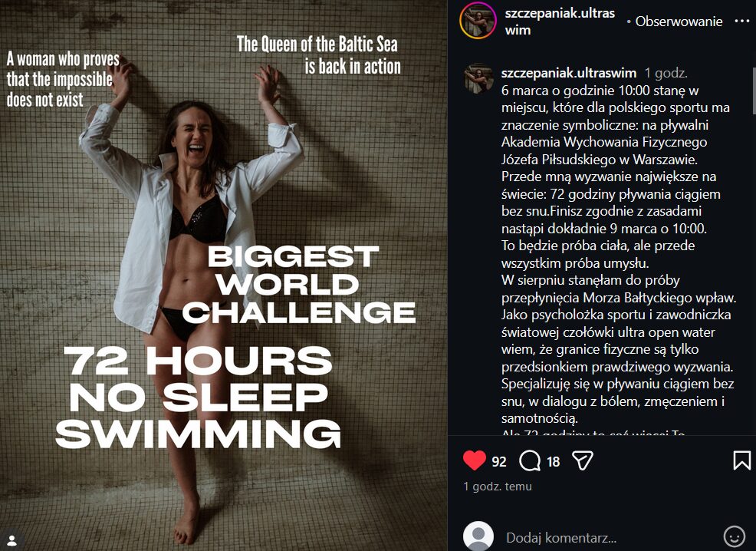Image resolution: width=756 pixels, height=551 pixels.
Task: Open the bold username link in the caption
Action: coord(568,73)
